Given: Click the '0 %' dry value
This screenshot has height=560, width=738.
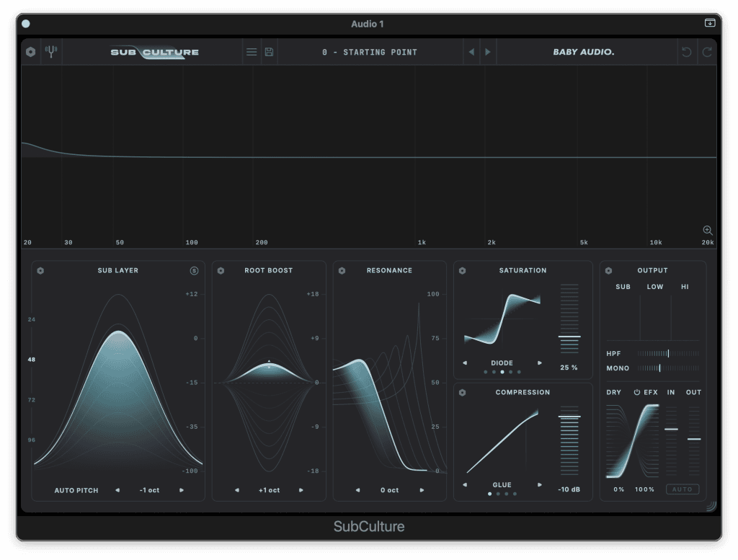Looking at the screenshot, I should (618, 489).
